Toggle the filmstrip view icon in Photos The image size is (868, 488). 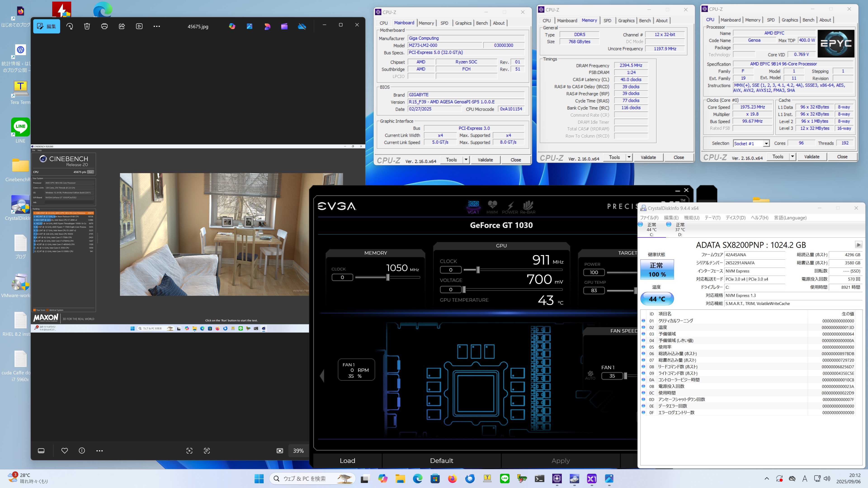(41, 451)
